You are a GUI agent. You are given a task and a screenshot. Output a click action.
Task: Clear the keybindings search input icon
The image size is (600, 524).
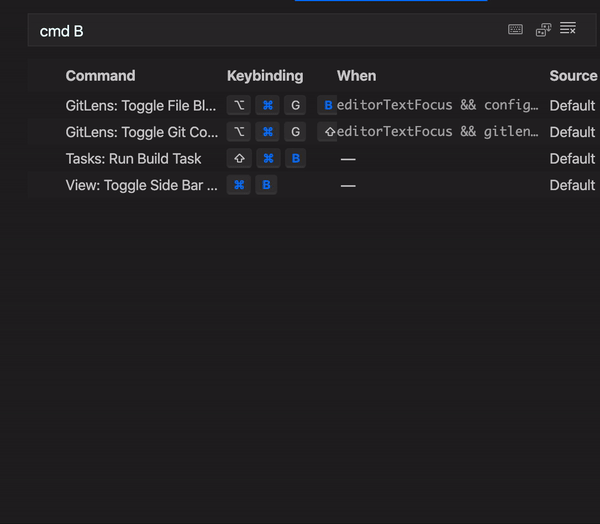pyautogui.click(x=568, y=28)
